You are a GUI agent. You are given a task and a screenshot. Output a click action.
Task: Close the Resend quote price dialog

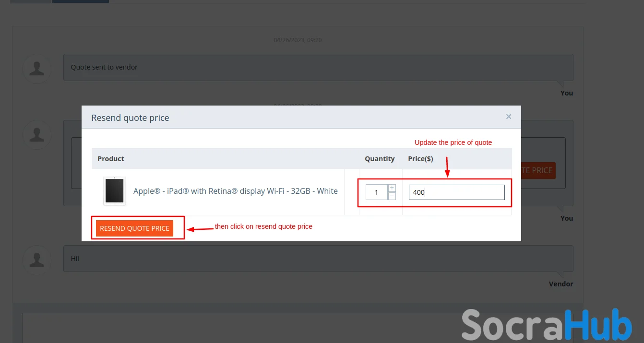point(509,117)
